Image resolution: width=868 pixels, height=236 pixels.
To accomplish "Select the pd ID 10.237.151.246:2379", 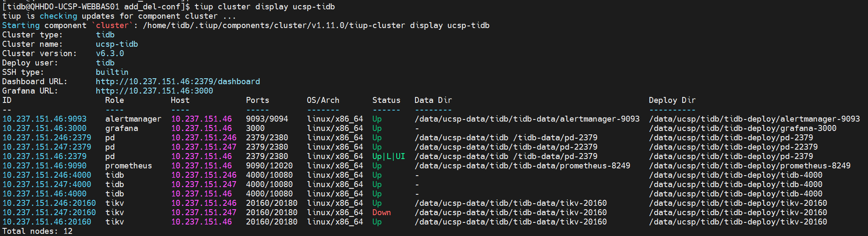I will (x=46, y=137).
